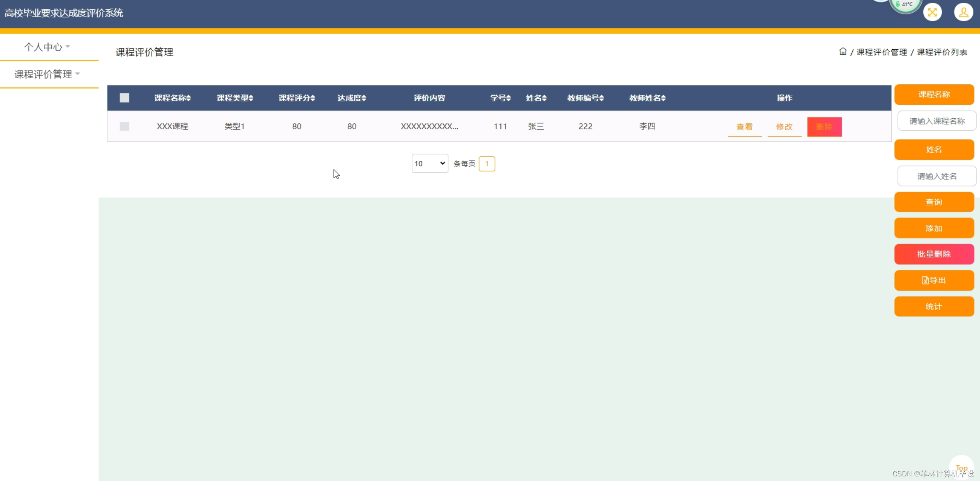
Task: Click the fullscreen toggle icon in the header
Action: pyautogui.click(x=932, y=12)
